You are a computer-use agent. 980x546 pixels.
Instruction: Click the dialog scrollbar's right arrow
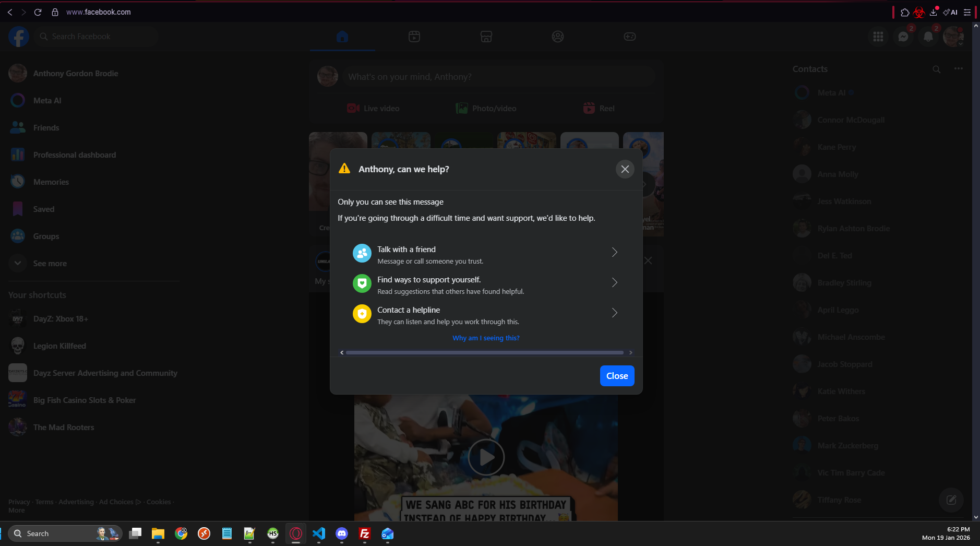(x=630, y=353)
